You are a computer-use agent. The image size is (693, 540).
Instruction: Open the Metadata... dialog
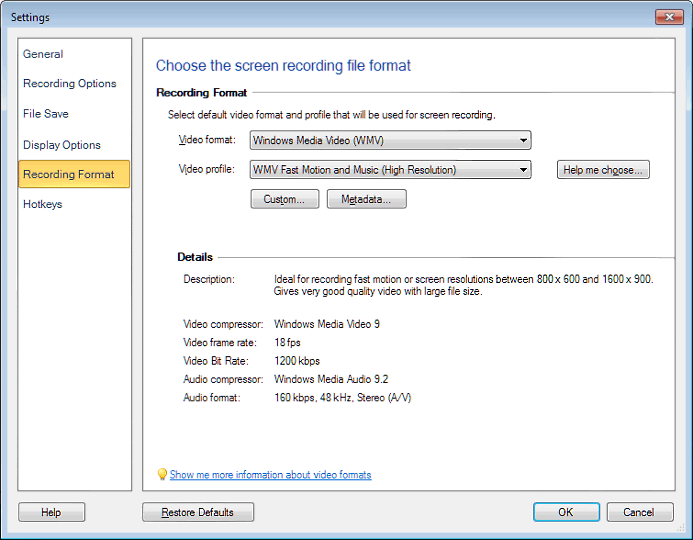tap(366, 199)
